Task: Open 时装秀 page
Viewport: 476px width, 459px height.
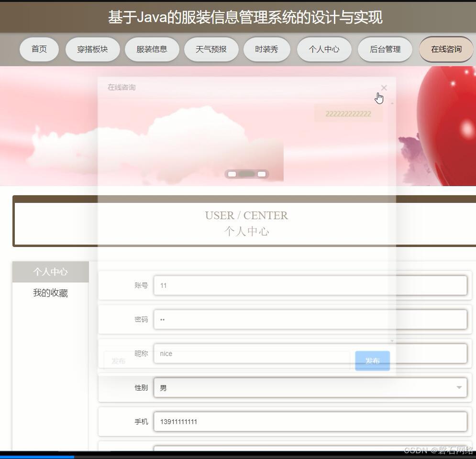Action: 266,49
